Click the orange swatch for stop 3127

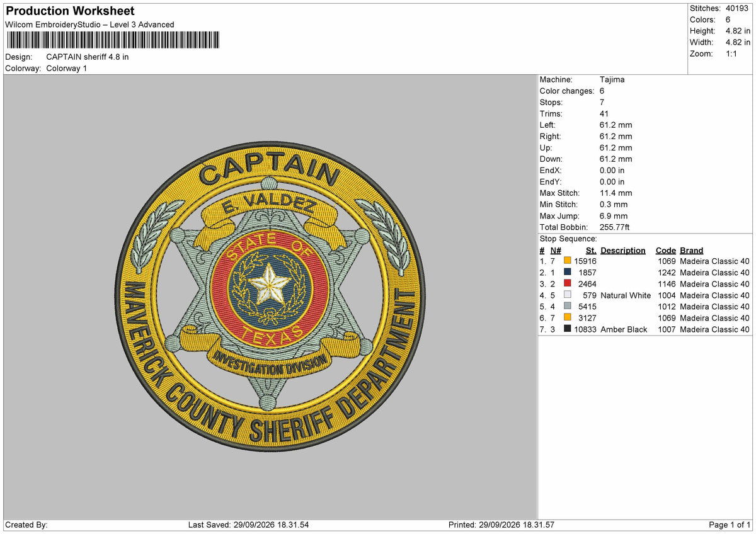pos(568,317)
